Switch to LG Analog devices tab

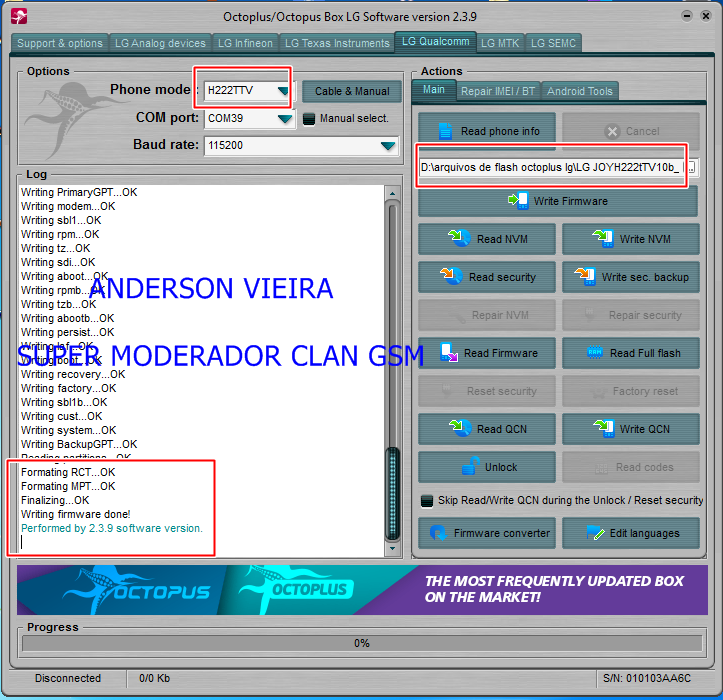click(x=160, y=43)
